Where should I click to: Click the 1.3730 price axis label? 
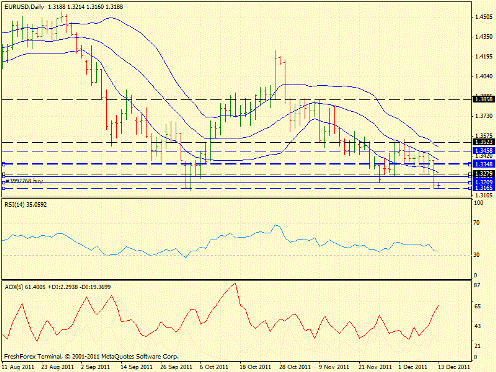[484, 116]
